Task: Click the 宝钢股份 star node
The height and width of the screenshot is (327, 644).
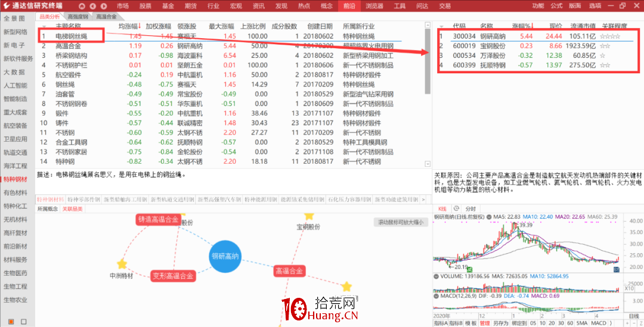Action: pos(309,216)
